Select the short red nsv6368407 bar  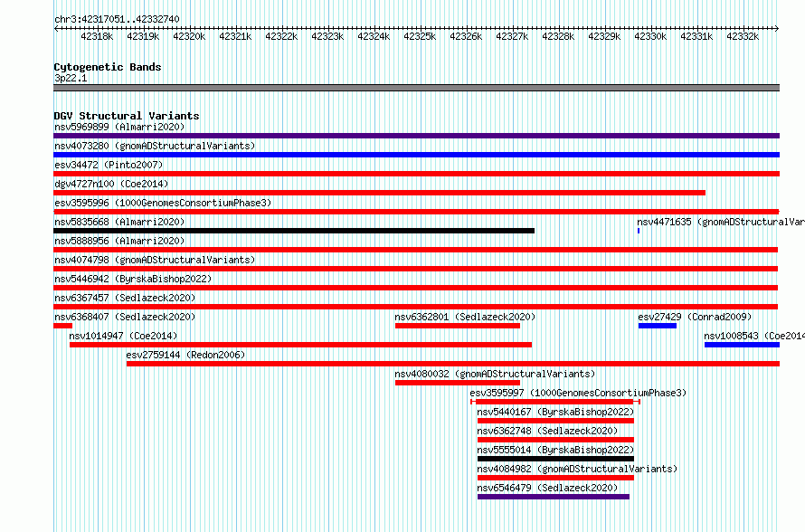click(x=62, y=326)
